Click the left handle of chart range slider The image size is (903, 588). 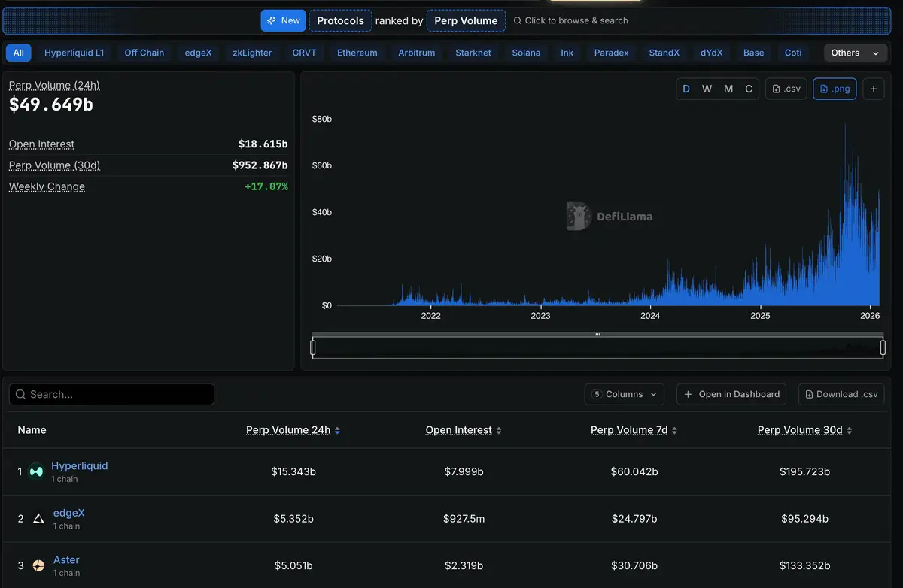pos(313,347)
